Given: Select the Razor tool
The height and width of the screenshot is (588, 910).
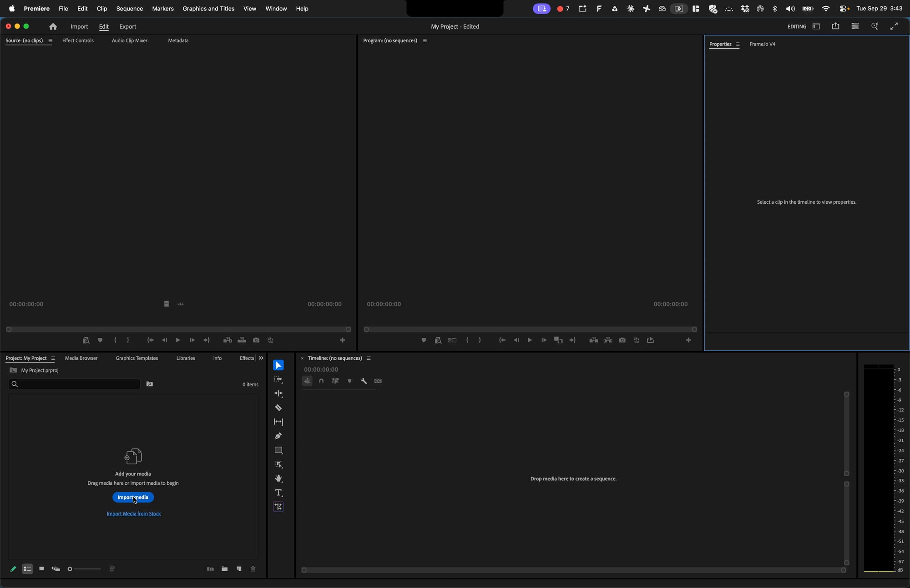Looking at the screenshot, I should [x=278, y=408].
